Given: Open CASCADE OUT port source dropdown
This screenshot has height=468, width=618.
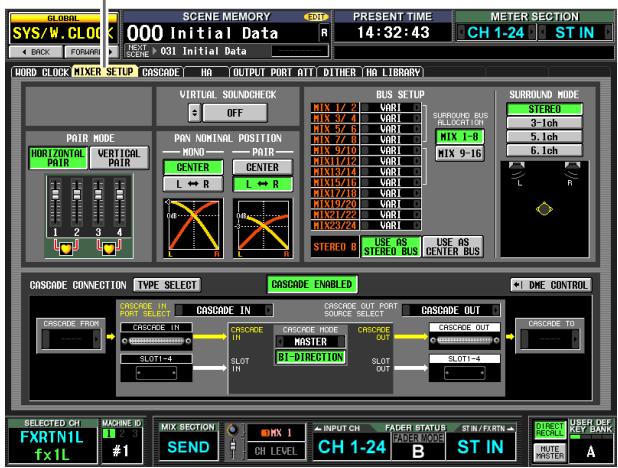Looking at the screenshot, I should [451, 310].
